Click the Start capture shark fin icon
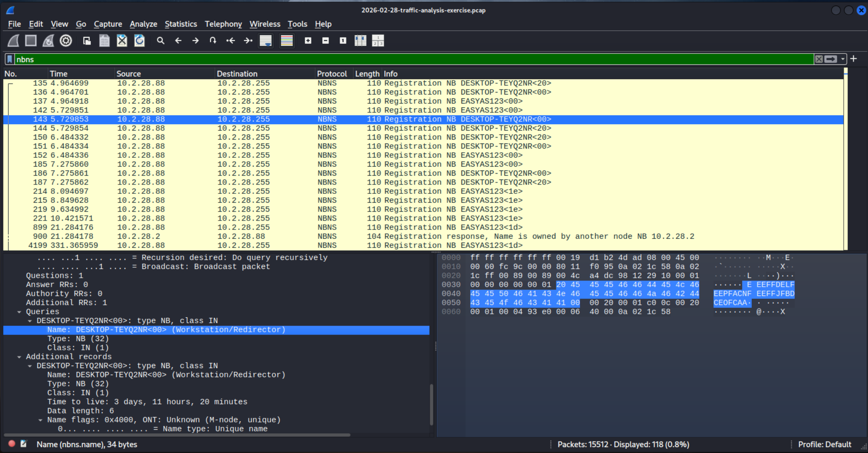868x453 pixels. [14, 41]
